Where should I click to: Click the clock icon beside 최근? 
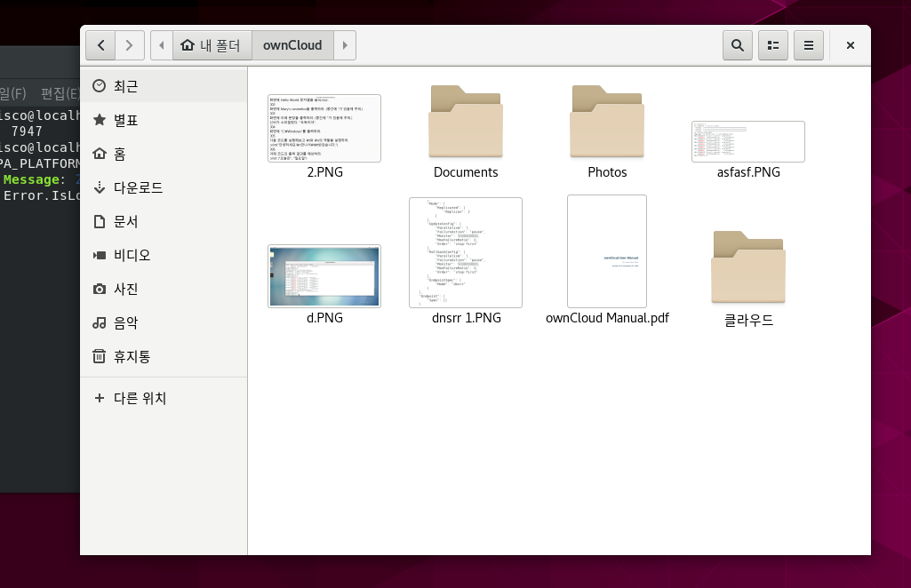(100, 86)
